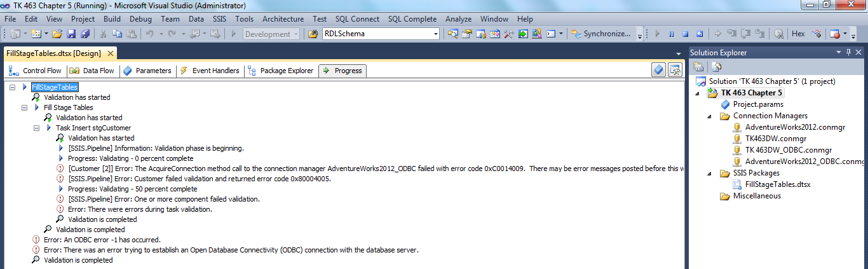The width and height of the screenshot is (868, 269).
Task: Click the Restart debugging icon
Action: pyautogui.click(x=699, y=34)
